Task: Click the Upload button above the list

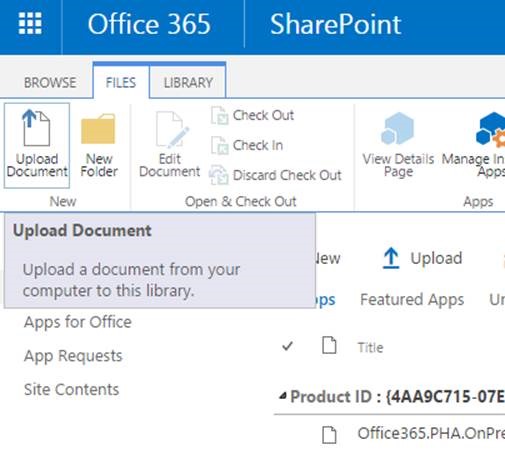Action: point(422,258)
